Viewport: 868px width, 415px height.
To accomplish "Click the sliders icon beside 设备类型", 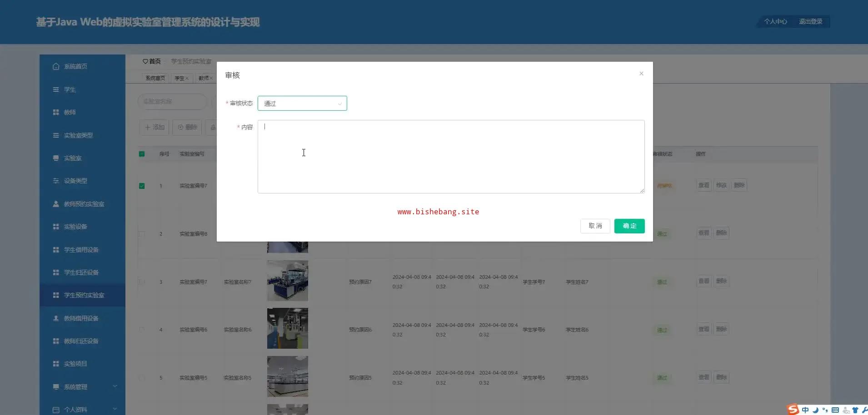I will click(x=56, y=181).
